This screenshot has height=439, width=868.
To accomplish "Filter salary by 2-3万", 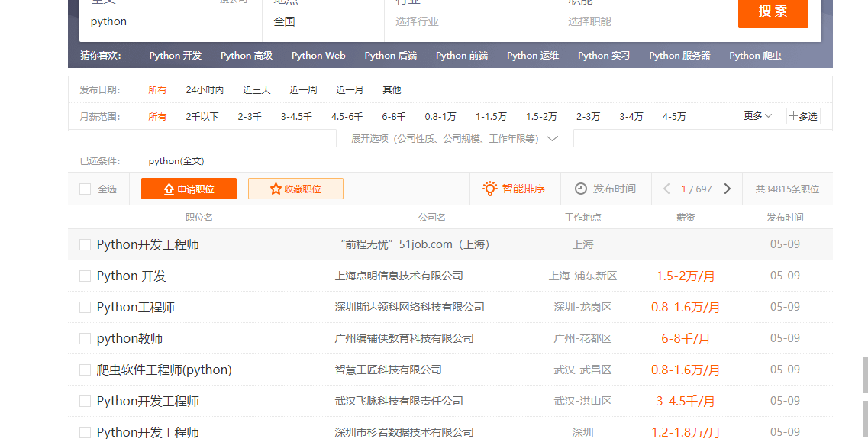I will click(588, 116).
